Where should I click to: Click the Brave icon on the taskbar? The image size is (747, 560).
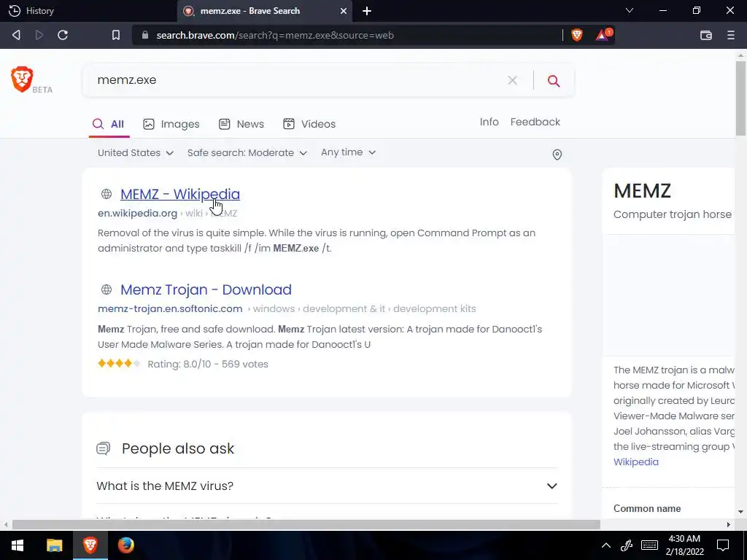90,545
